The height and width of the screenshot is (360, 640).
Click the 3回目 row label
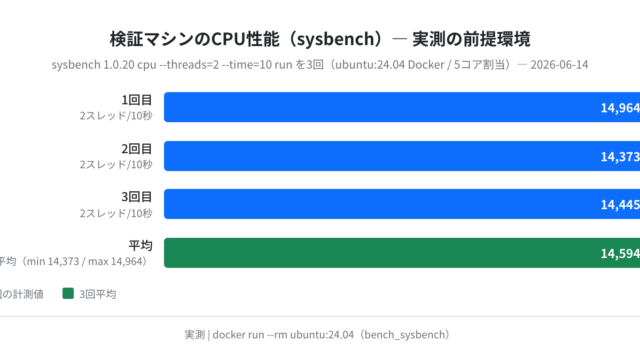click(137, 197)
